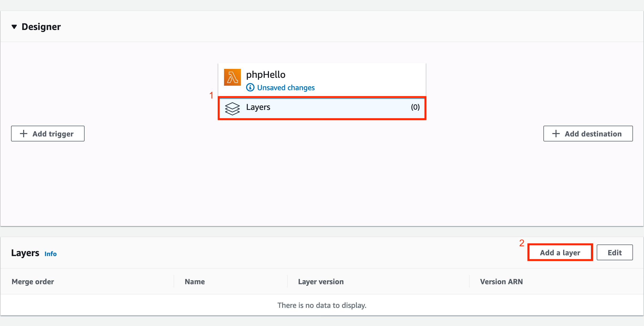Click the plus icon on Add destination

point(556,134)
